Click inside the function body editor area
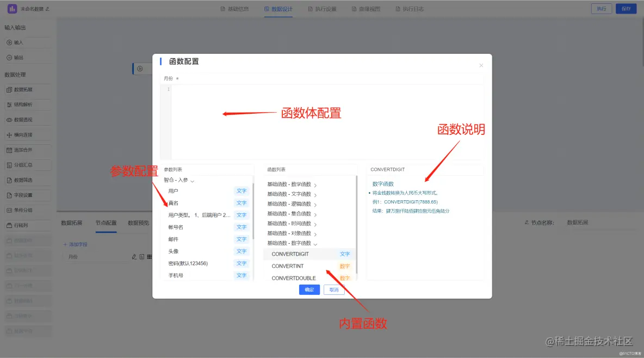 pyautogui.click(x=327, y=122)
